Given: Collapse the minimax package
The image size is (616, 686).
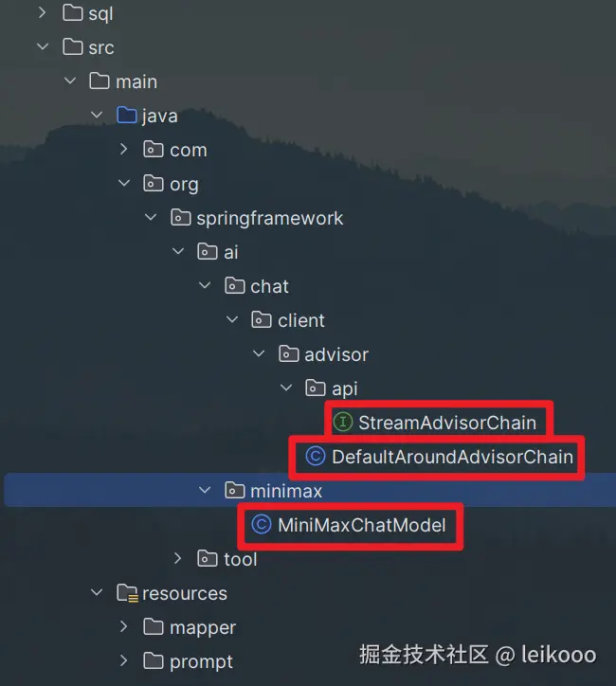Looking at the screenshot, I should [205, 490].
